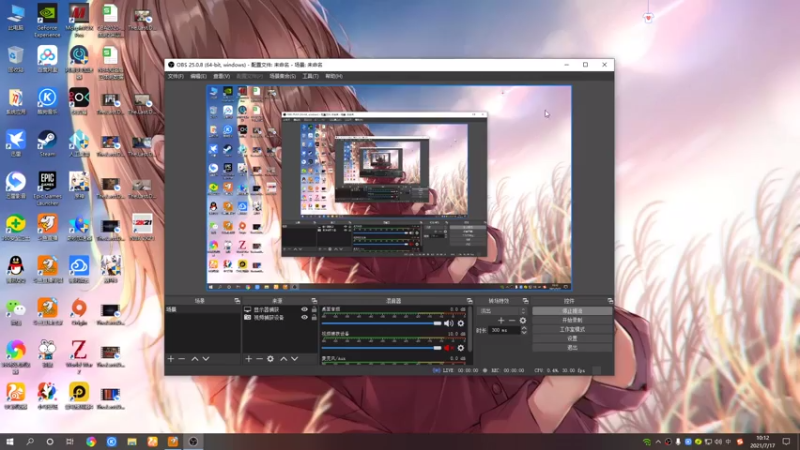Pop out the Scenes dock panel
800x450 pixels.
pos(237,301)
